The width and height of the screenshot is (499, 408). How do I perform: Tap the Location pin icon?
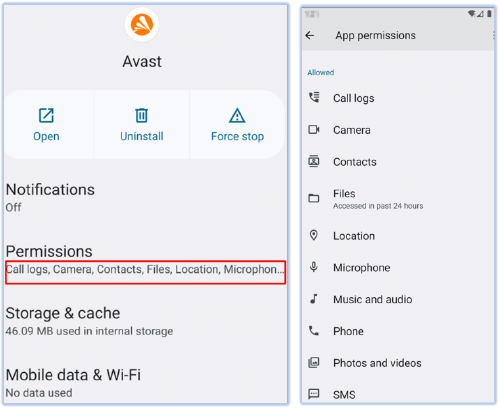pyautogui.click(x=314, y=235)
